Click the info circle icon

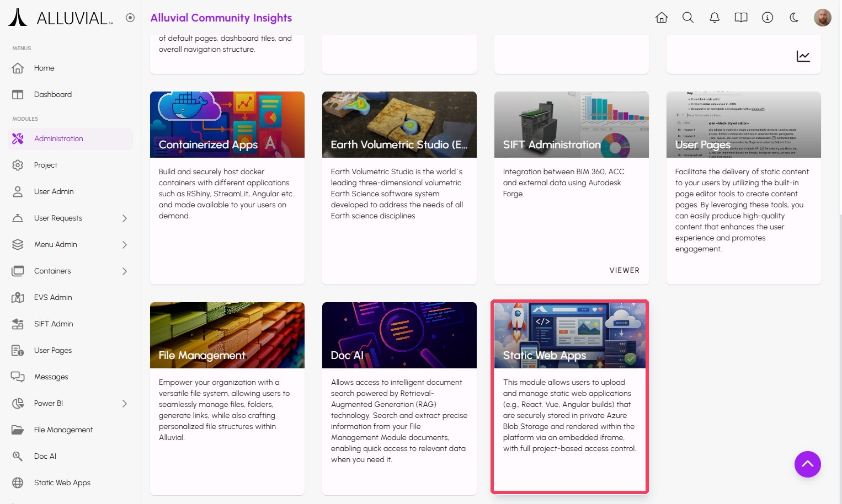pos(767,18)
